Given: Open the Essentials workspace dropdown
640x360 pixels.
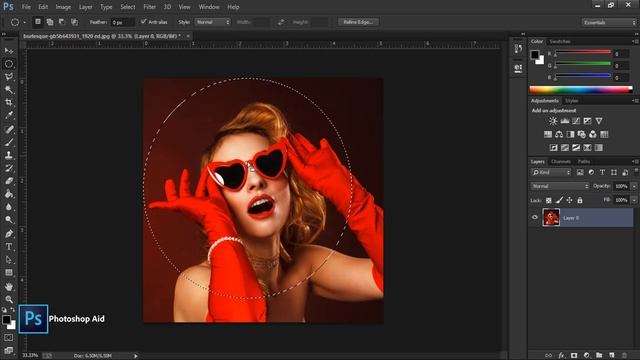Looking at the screenshot, I should tap(609, 22).
